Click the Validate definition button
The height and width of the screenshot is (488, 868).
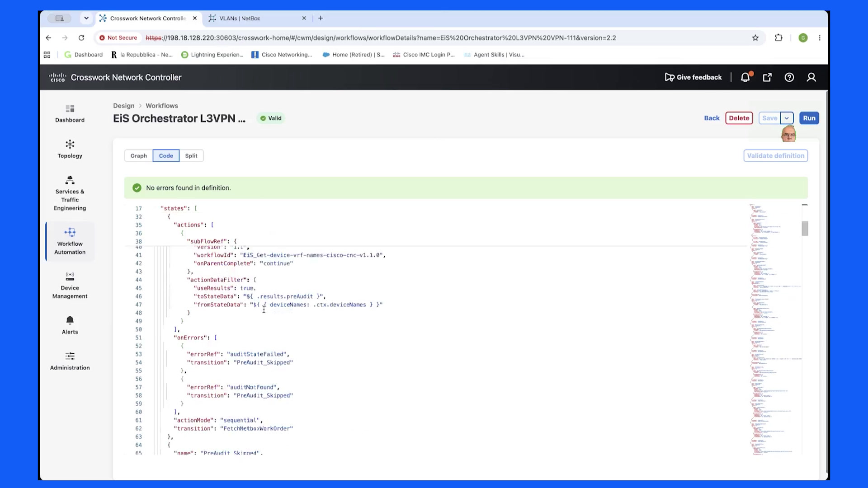click(776, 156)
